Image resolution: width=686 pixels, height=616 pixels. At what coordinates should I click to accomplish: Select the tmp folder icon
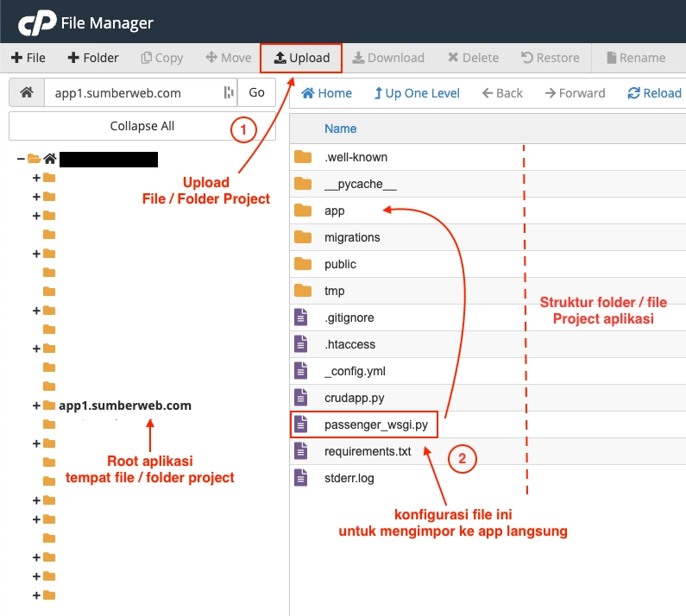[303, 291]
